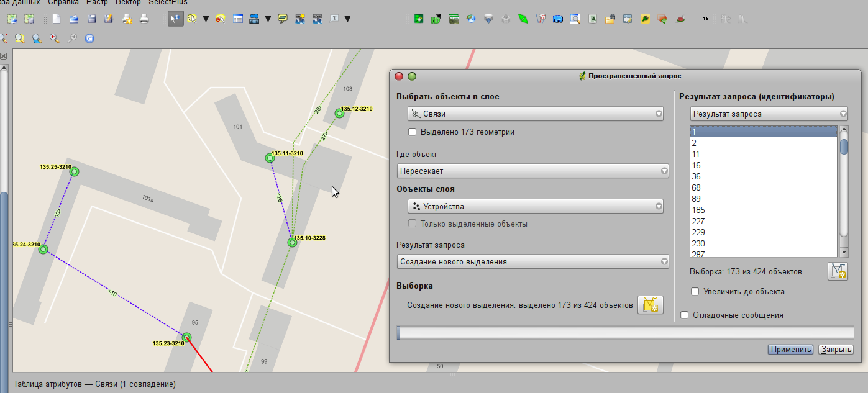Click the Measure tool ruler icon
The width and height of the screenshot is (868, 393).
point(254,19)
